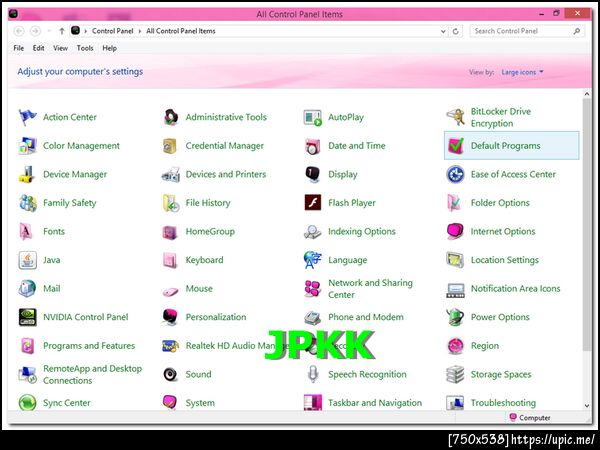Click the Search Control Panel field
The width and height of the screenshot is (600, 450).
click(x=527, y=31)
